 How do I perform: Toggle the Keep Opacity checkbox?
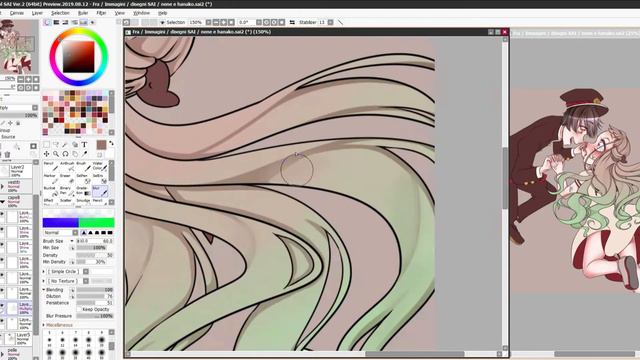(x=80, y=309)
